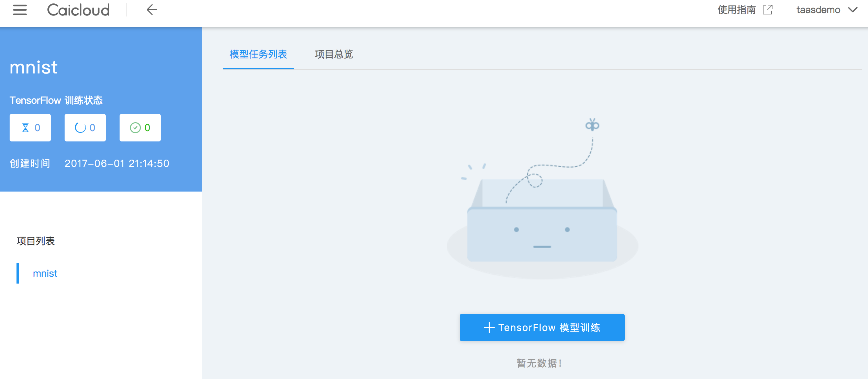Click the mnist project title header

tap(34, 67)
